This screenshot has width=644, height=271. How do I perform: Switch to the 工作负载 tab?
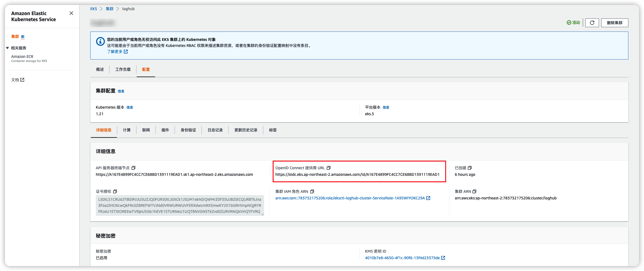click(x=123, y=69)
